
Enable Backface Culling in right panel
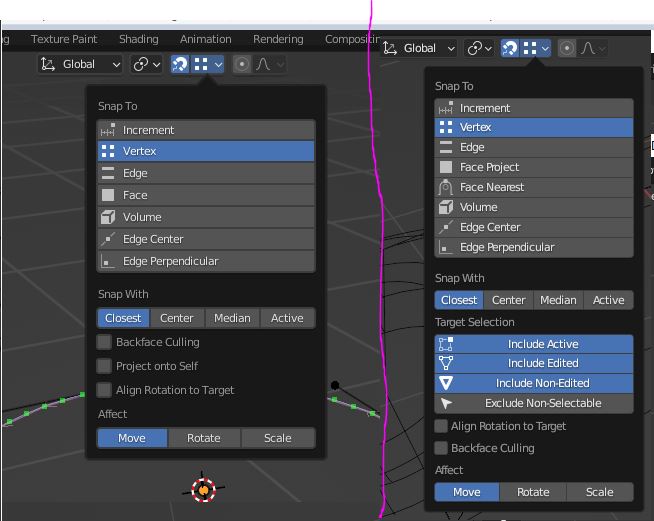(x=441, y=448)
